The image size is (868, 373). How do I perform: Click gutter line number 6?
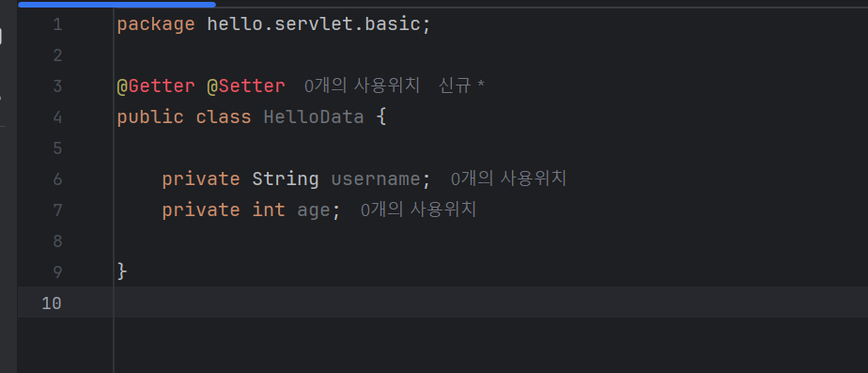57,179
